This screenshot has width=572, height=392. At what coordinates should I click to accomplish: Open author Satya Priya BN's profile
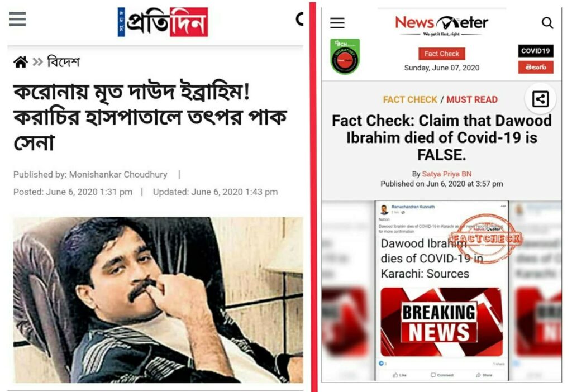pyautogui.click(x=446, y=174)
